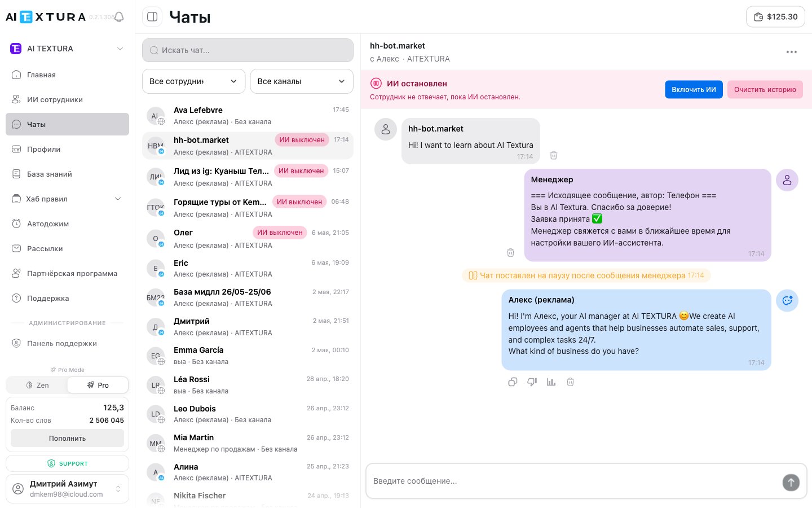
Task: Click the statistics bar chart icon
Action: click(551, 382)
